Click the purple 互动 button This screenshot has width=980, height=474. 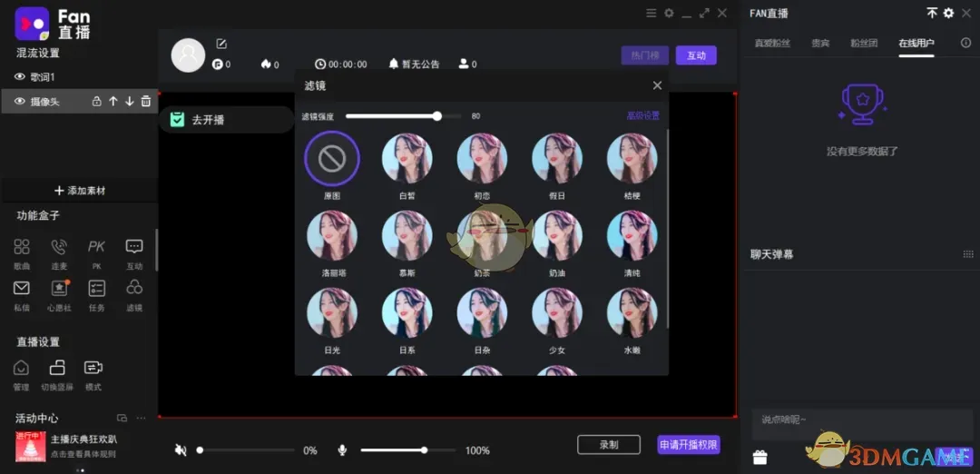point(696,55)
